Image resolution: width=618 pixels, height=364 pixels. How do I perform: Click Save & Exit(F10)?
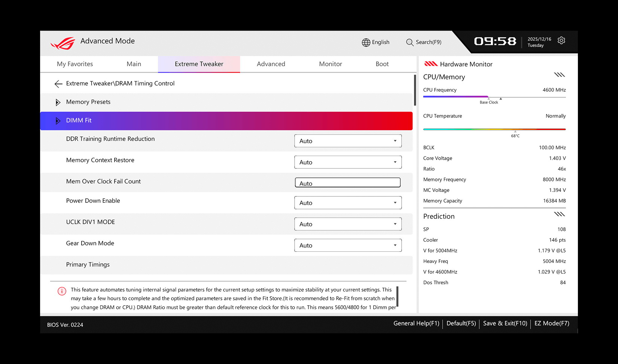click(505, 324)
